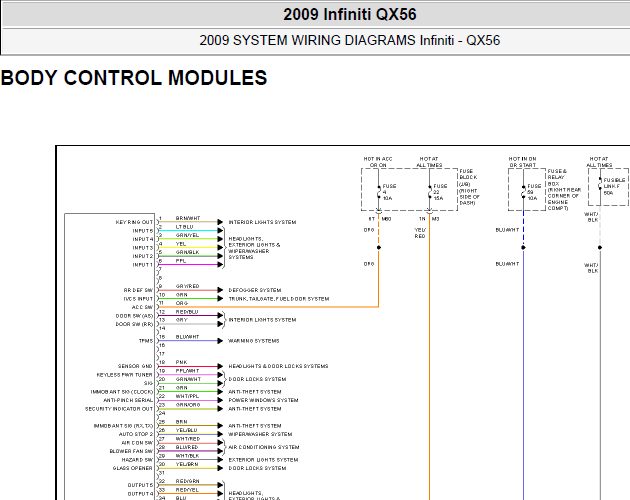Click arrowhead next to Warning Systems

pos(220,341)
